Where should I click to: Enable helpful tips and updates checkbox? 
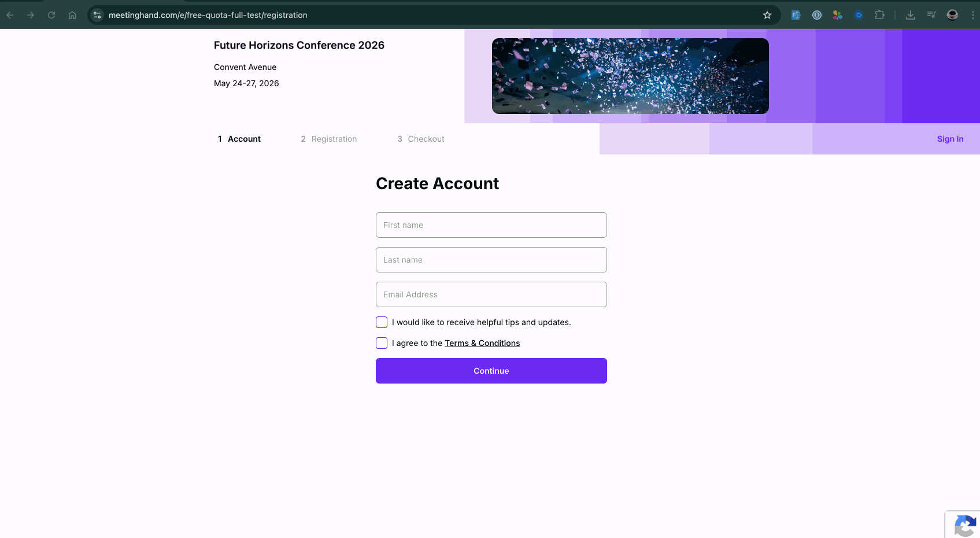382,322
